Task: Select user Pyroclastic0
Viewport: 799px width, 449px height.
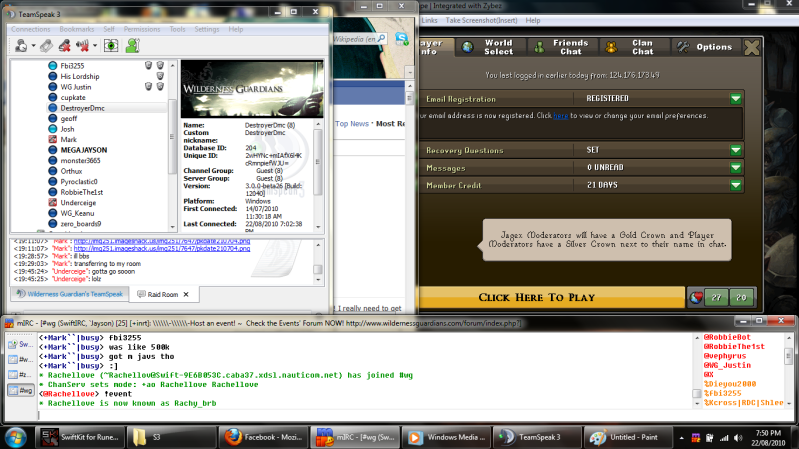Action: (x=79, y=181)
